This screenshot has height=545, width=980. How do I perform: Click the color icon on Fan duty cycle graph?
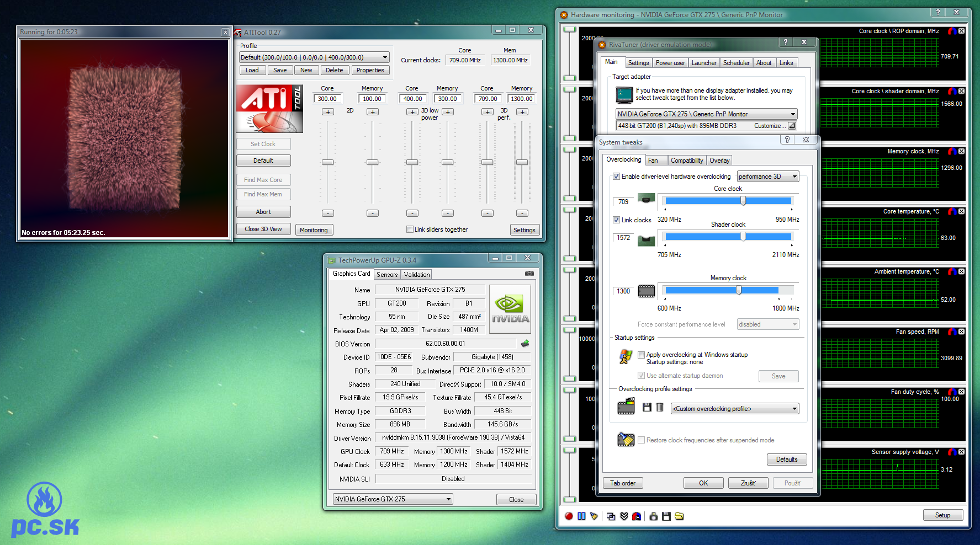(x=952, y=392)
